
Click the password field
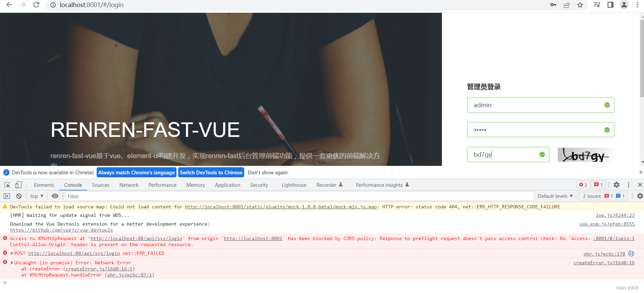(x=541, y=129)
